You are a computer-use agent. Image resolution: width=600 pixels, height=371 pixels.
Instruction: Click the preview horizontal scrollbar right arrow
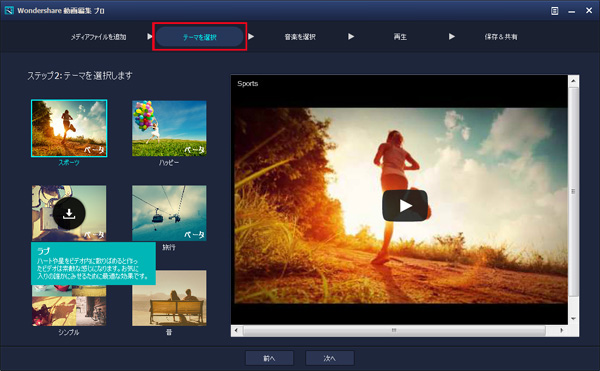point(561,330)
